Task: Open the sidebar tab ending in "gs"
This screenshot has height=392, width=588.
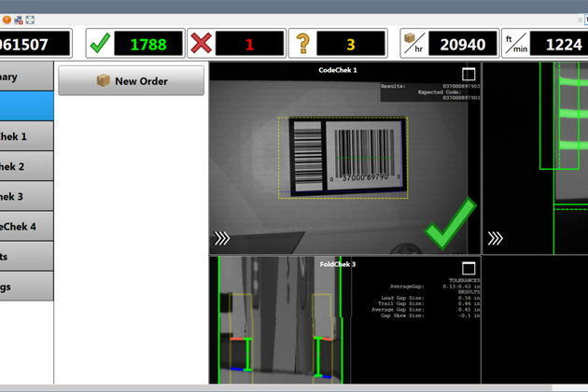Action: pos(26,287)
